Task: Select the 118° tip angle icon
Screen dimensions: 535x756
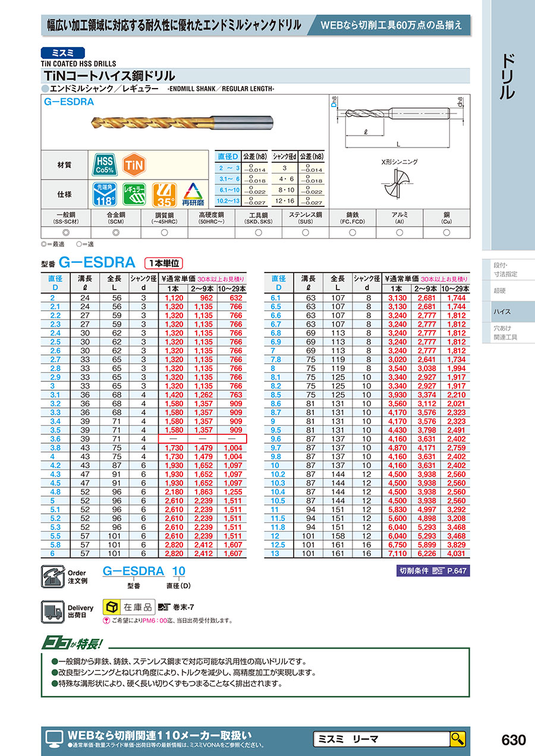Action: tap(104, 194)
